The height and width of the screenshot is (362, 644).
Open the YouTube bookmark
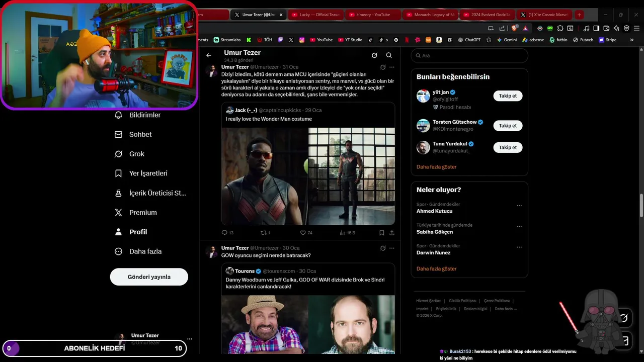pos(321,40)
